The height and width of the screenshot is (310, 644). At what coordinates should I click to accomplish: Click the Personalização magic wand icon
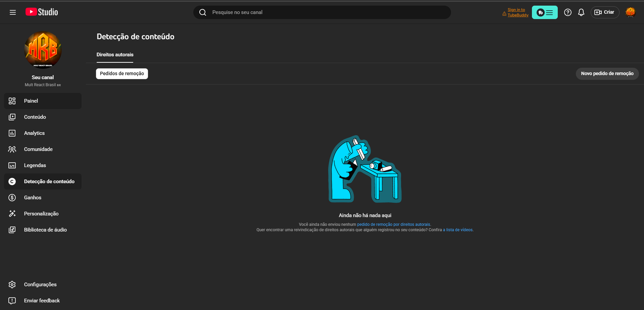(12, 214)
